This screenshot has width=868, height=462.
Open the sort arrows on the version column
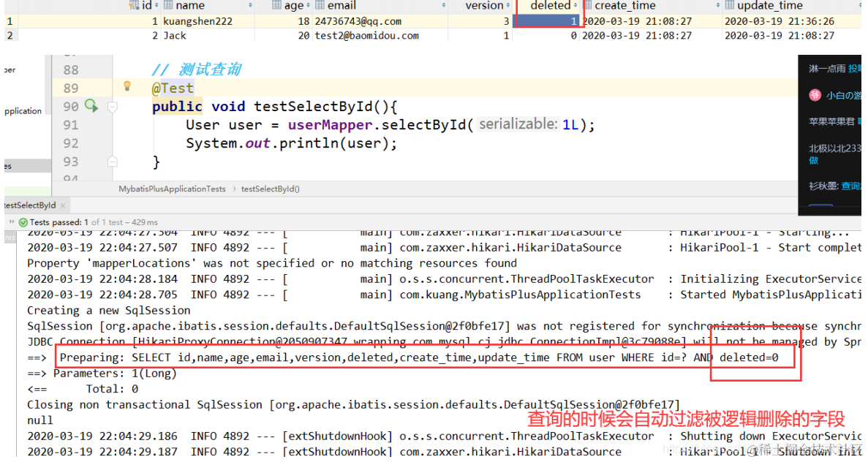[x=507, y=6]
